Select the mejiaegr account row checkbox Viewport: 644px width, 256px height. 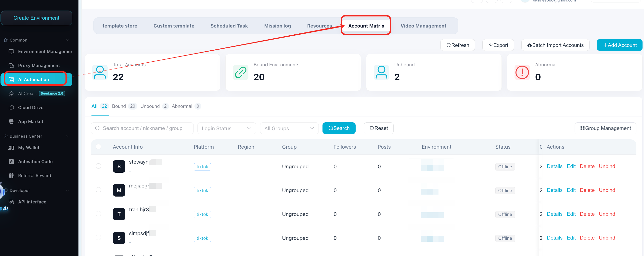tap(99, 190)
